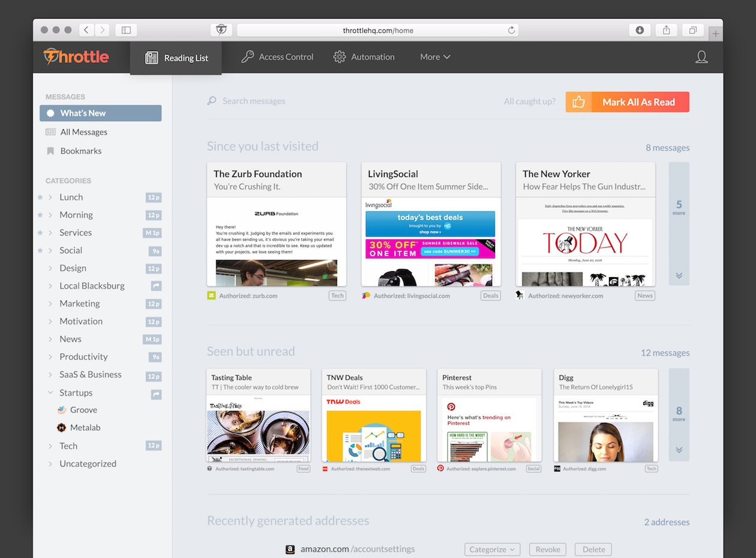The height and width of the screenshot is (558, 756).
Task: Switch to the Access Control tab
Action: pyautogui.click(x=277, y=57)
